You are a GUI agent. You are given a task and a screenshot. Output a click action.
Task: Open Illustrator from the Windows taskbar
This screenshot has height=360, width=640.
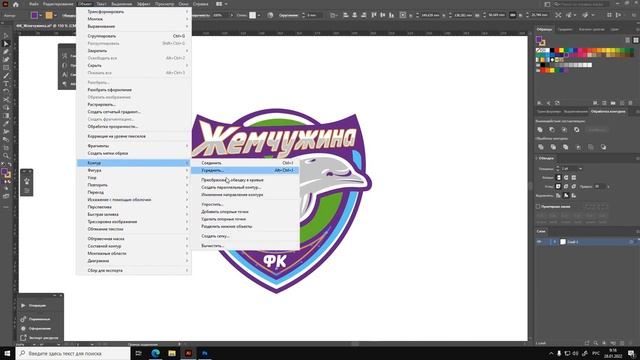pos(188,353)
